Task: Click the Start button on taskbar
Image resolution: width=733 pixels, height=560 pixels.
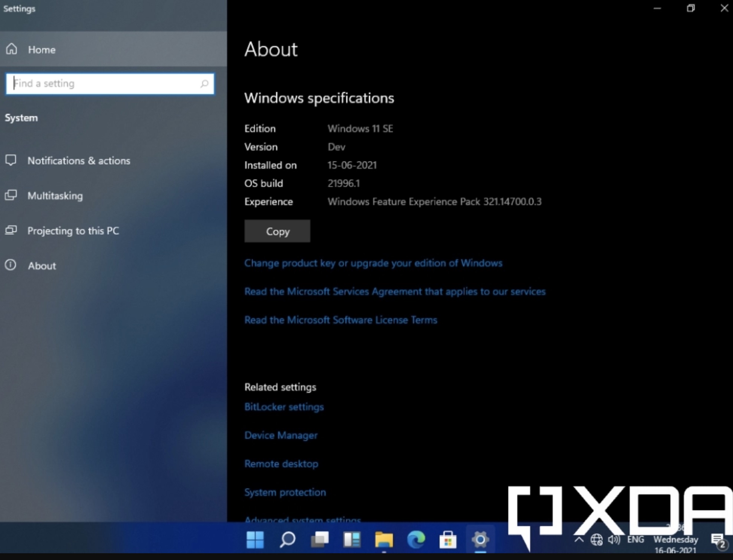Action: tap(255, 540)
